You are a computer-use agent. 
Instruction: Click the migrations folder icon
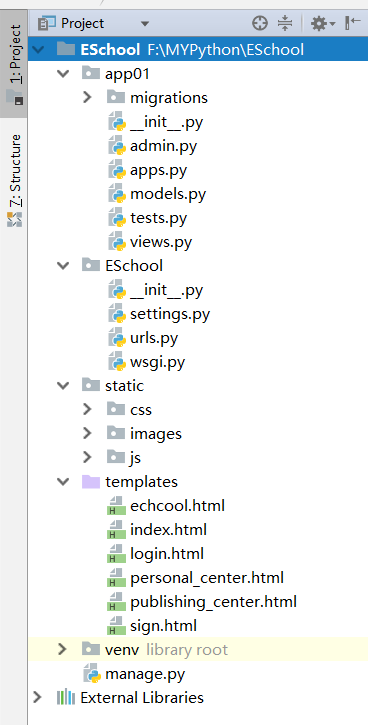(116, 97)
